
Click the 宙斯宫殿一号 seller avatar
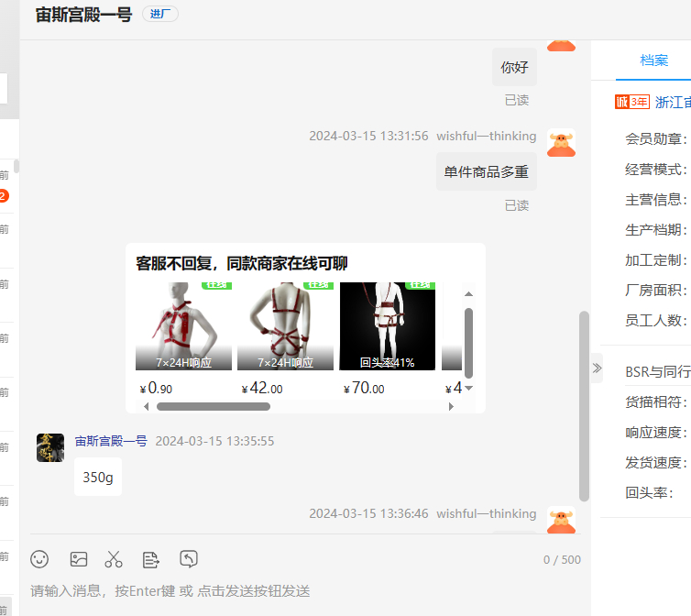(x=50, y=447)
